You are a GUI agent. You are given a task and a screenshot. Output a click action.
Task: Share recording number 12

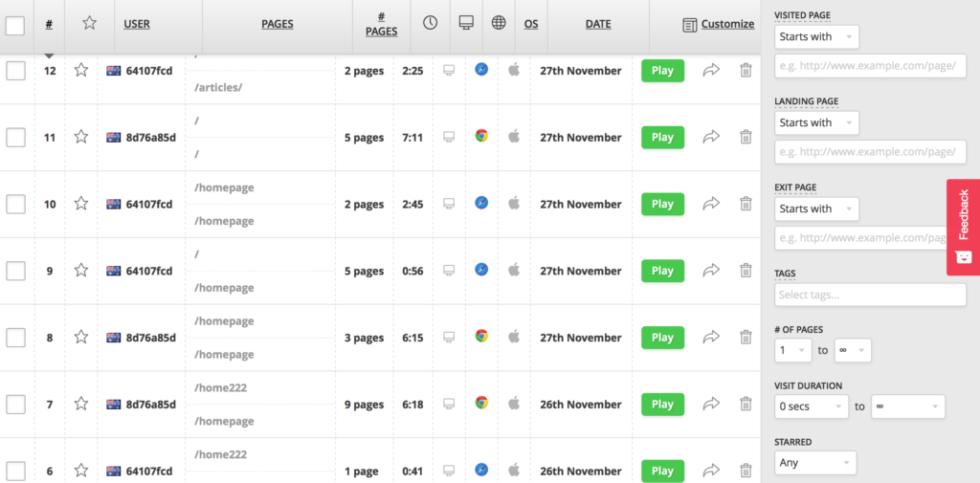[711, 70]
